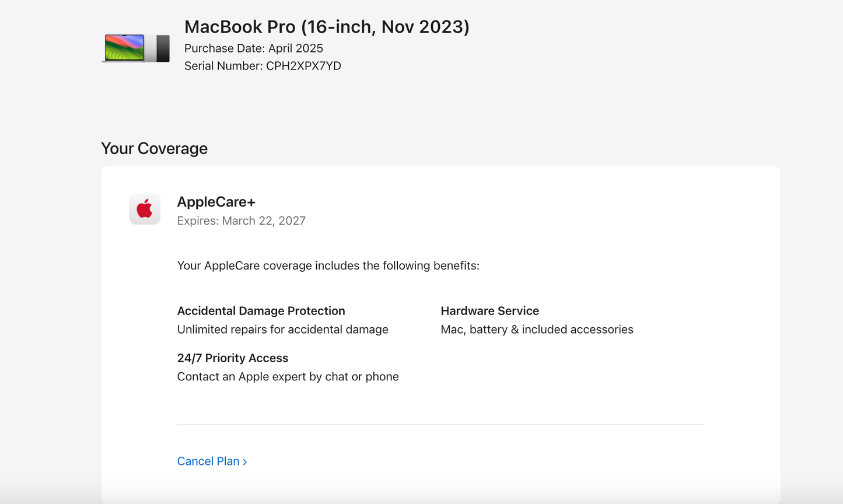Click the disclosure arrow after the Cancel Plan text

pyautogui.click(x=244, y=461)
